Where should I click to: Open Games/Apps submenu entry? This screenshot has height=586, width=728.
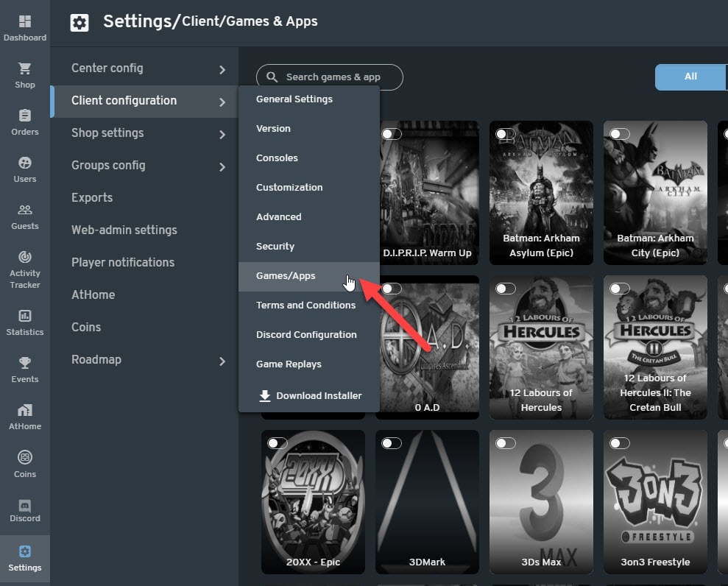coord(308,276)
